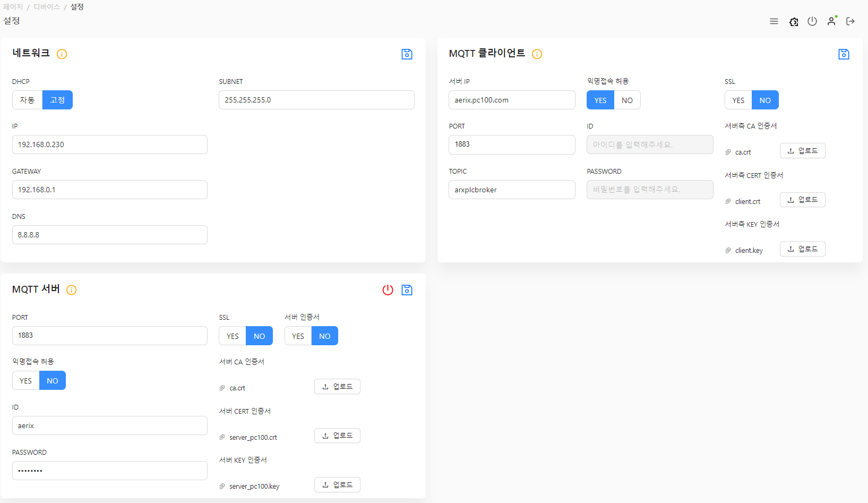The image size is (868, 503).
Task: Save the 네트워크 settings
Action: (407, 54)
